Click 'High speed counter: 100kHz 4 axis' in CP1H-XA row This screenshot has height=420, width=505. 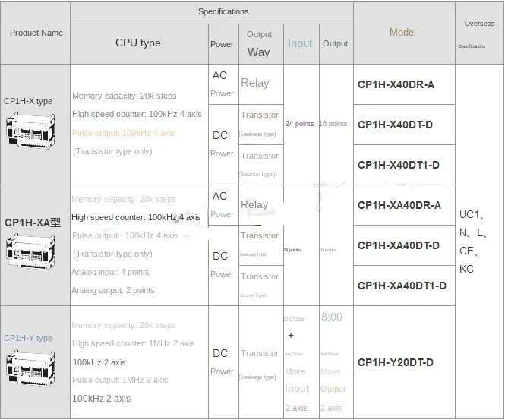pos(136,217)
